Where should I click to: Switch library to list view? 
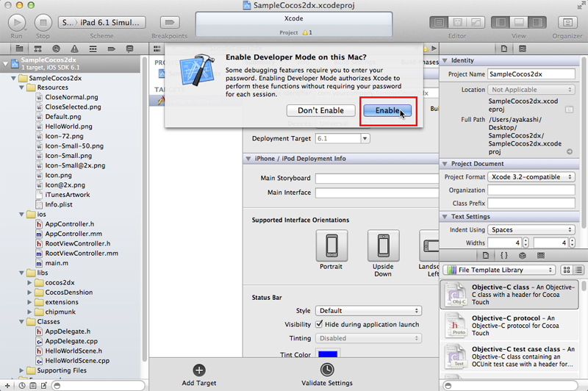click(x=578, y=270)
